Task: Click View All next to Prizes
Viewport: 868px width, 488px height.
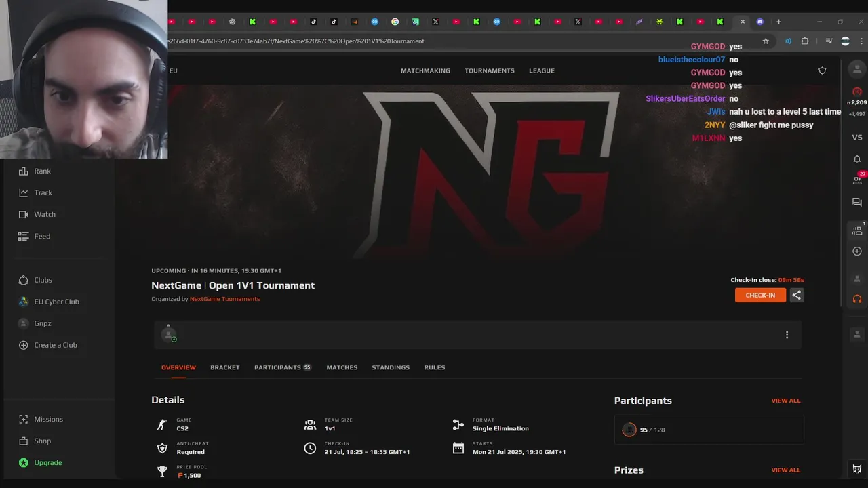Action: click(x=786, y=470)
